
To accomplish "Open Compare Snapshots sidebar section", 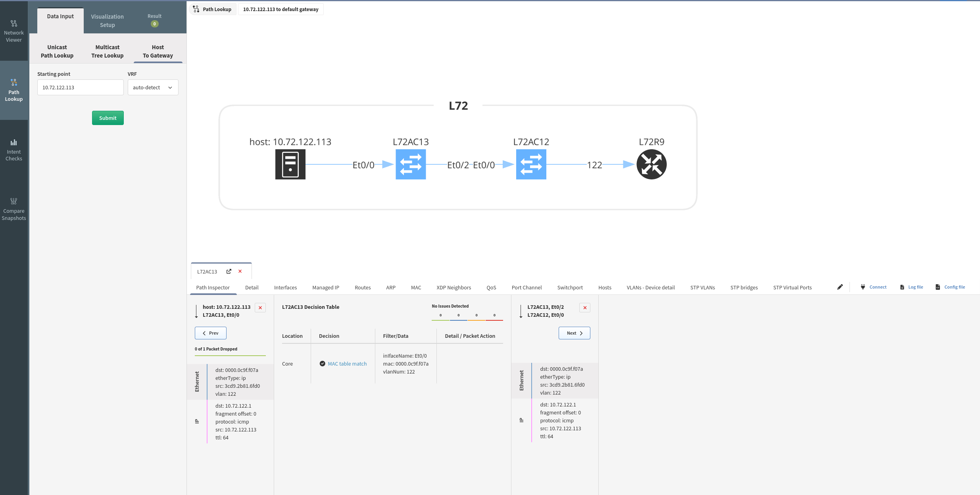I will tap(14, 209).
